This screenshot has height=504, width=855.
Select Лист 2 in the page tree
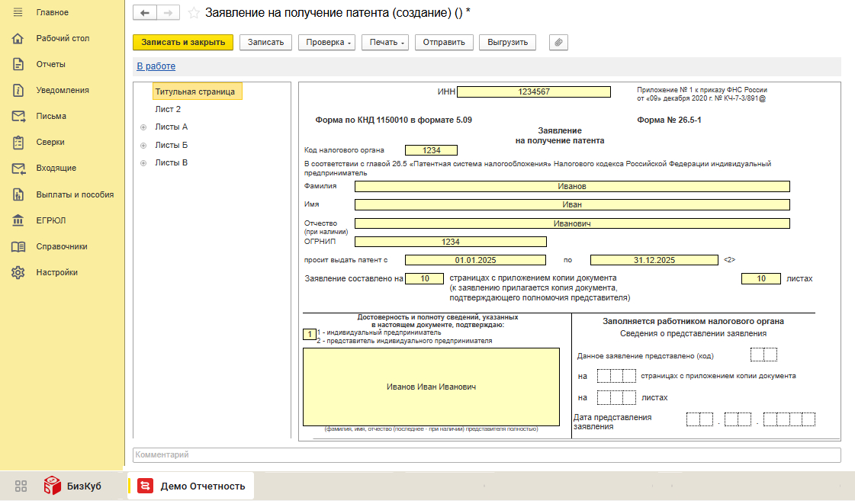click(168, 109)
